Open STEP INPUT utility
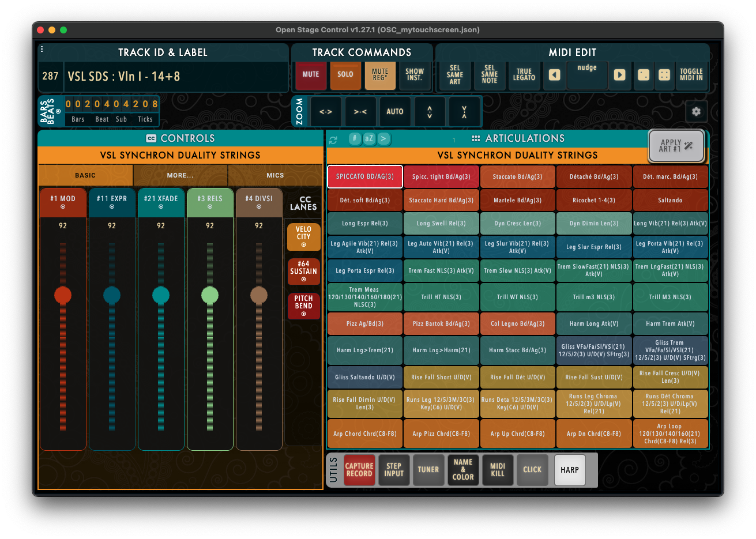Screen dimensions: 756x539 click(394, 470)
